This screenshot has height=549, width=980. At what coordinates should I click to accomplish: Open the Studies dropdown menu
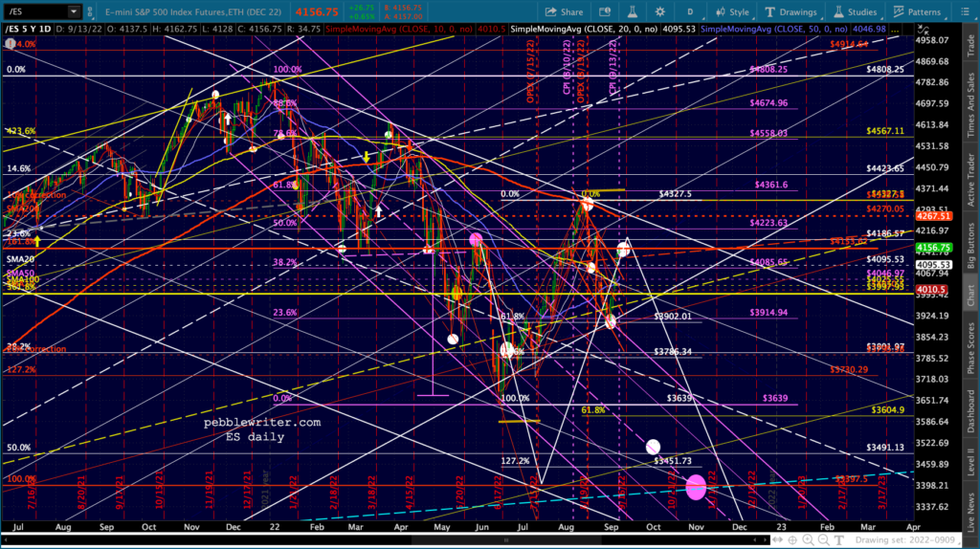point(855,11)
